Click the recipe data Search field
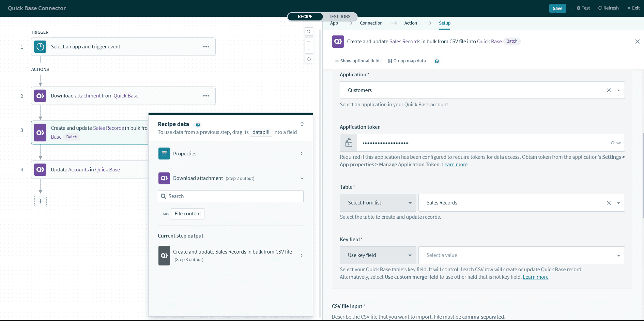This screenshot has width=644, height=321. click(231, 196)
